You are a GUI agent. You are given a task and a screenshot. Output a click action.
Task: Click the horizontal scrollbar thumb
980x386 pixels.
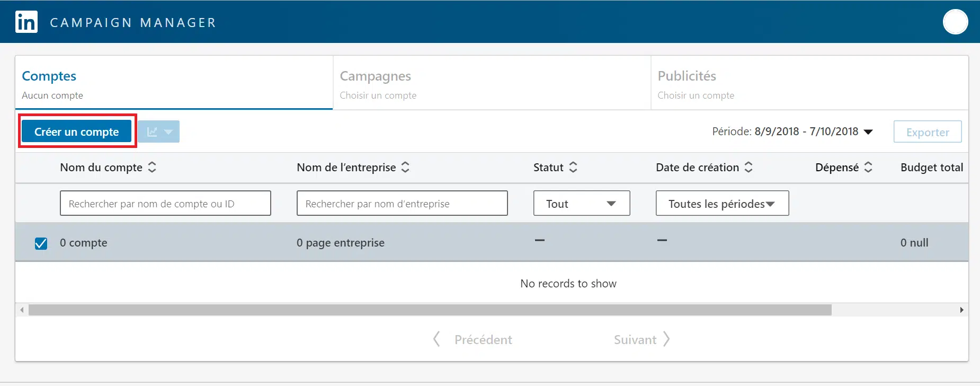coord(430,310)
